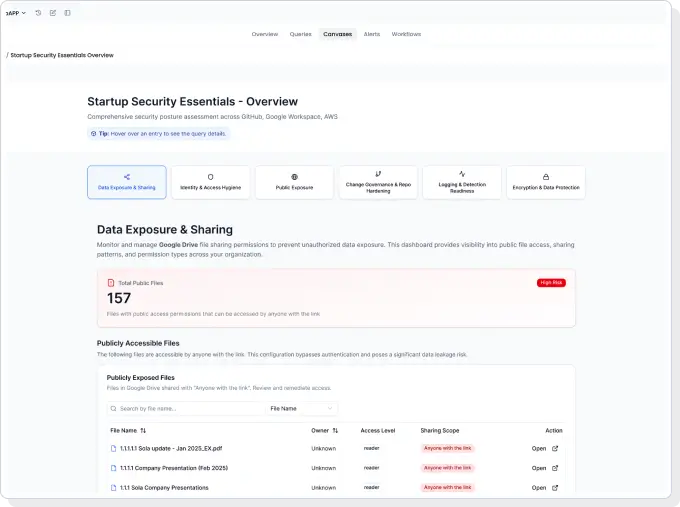680x507 pixels.
Task: Open the Alerts tab
Action: (372, 34)
